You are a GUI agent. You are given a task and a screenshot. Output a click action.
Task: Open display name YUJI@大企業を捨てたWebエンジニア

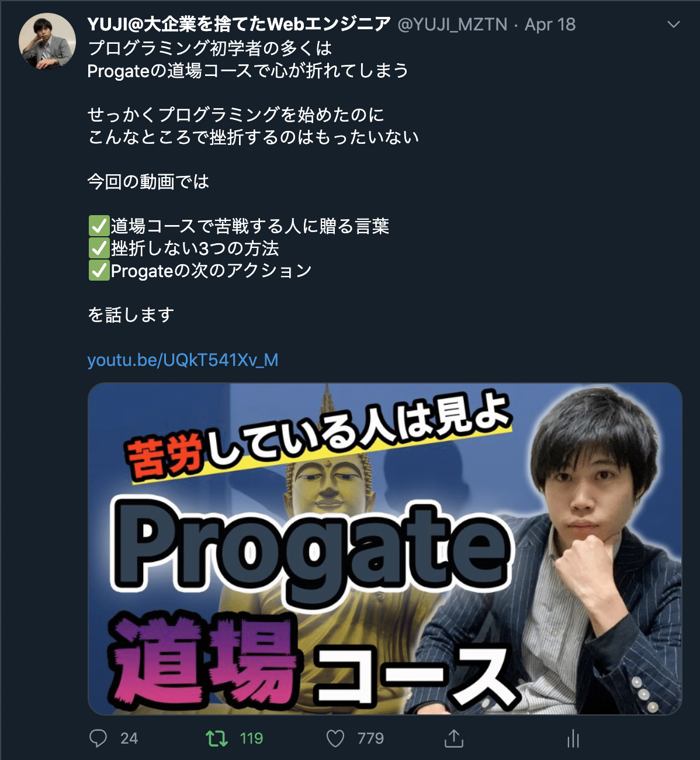click(x=239, y=25)
